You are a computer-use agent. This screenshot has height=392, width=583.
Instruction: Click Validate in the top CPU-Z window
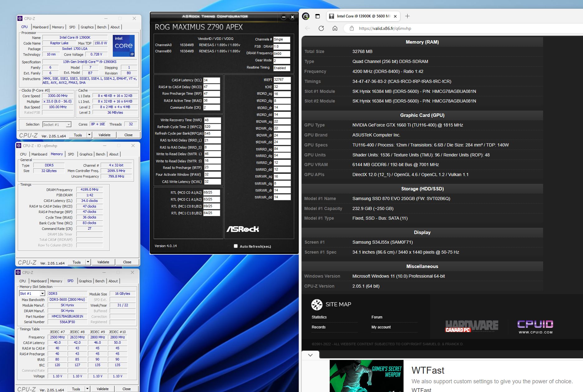click(x=104, y=135)
